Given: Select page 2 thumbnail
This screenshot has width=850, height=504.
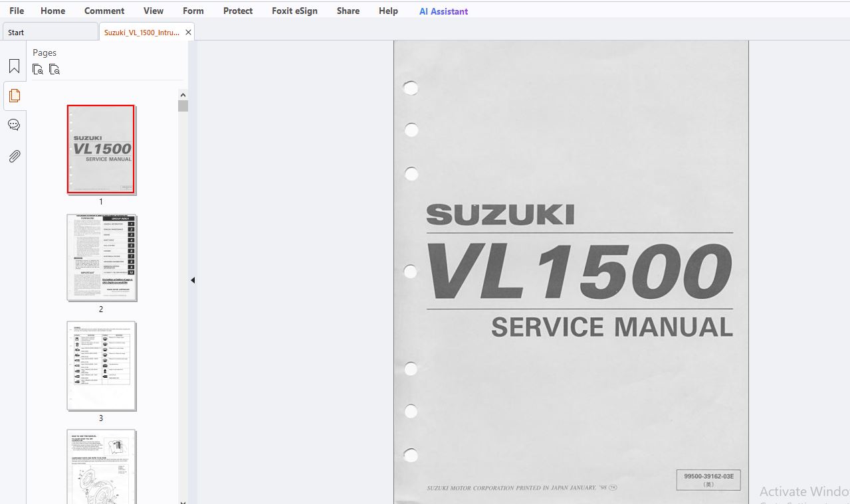Looking at the screenshot, I should click(x=101, y=258).
